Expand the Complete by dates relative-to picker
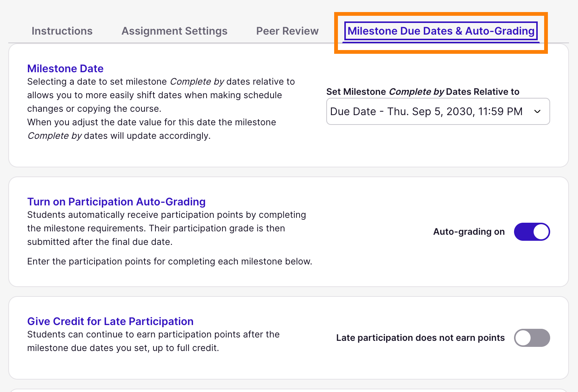The width and height of the screenshot is (578, 392). pyautogui.click(x=438, y=111)
